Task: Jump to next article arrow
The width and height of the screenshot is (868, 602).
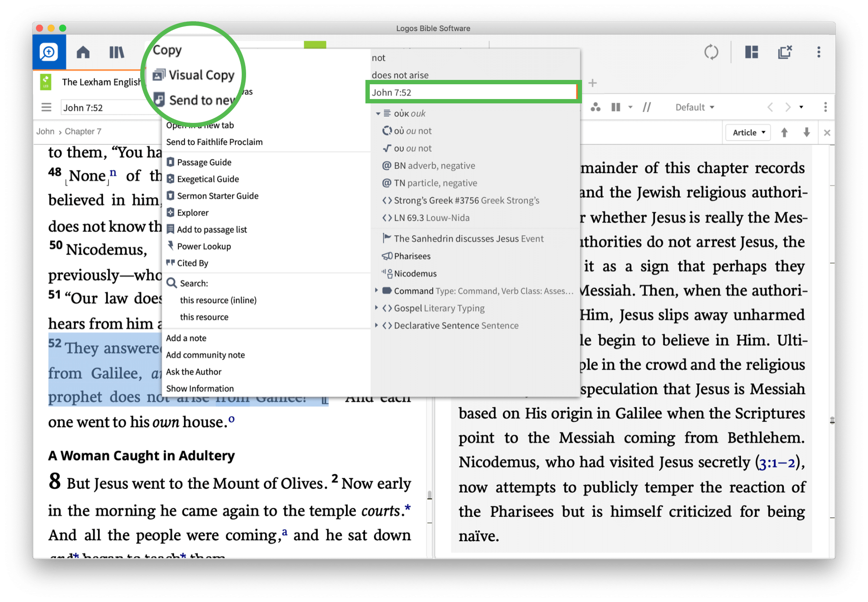Action: tap(806, 132)
